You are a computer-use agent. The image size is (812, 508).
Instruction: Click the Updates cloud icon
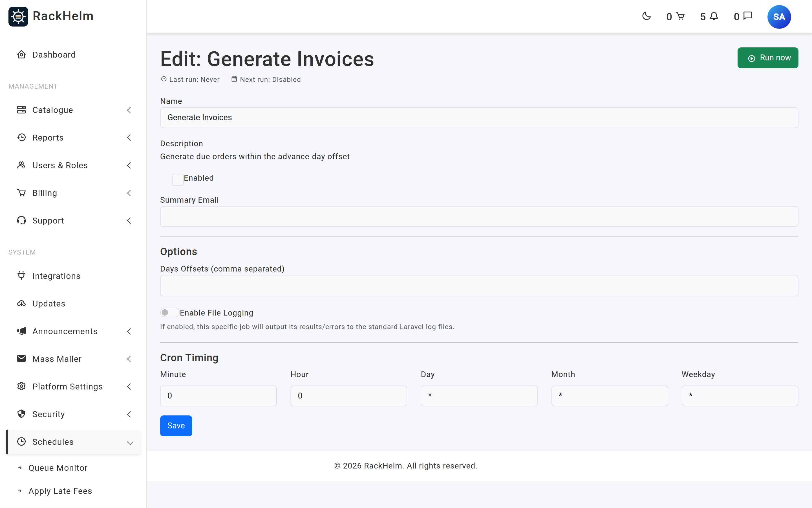21,303
